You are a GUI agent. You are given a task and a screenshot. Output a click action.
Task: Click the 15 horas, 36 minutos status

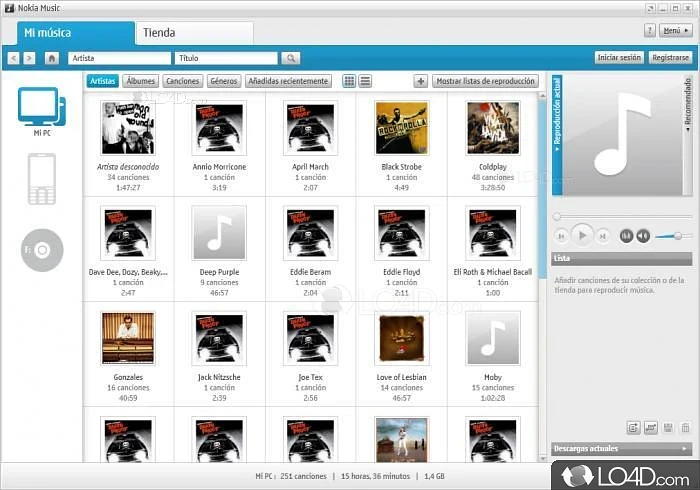(x=375, y=476)
